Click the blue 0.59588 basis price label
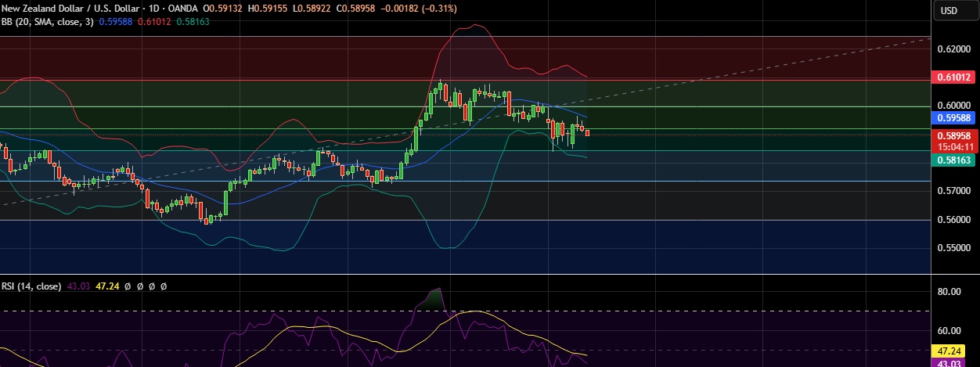The width and height of the screenshot is (980, 367). tap(953, 118)
